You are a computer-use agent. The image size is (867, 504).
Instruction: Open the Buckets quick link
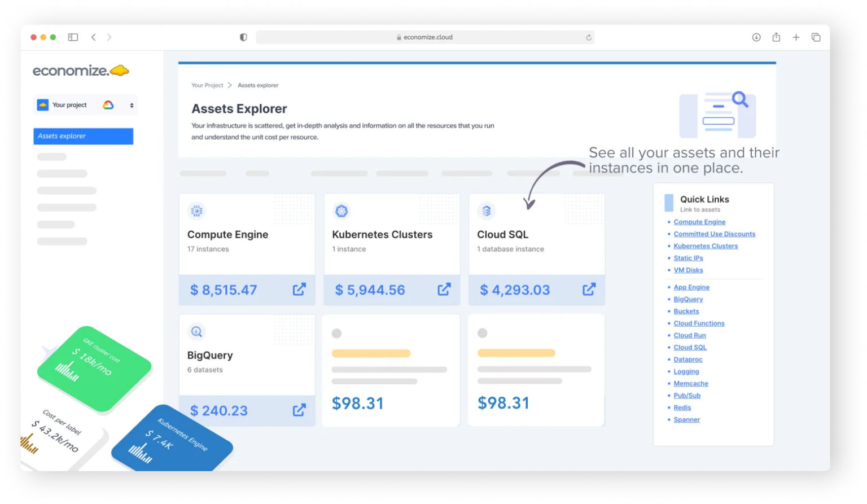[x=686, y=312]
